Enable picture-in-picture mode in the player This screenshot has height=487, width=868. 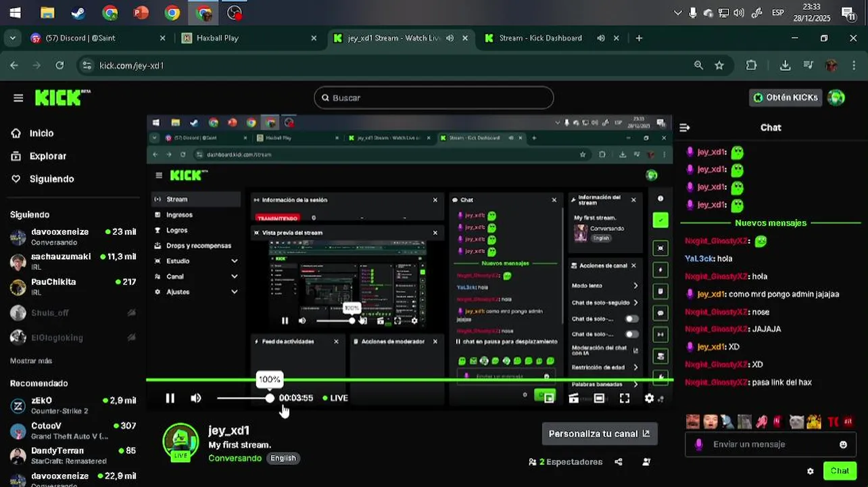coord(549,398)
